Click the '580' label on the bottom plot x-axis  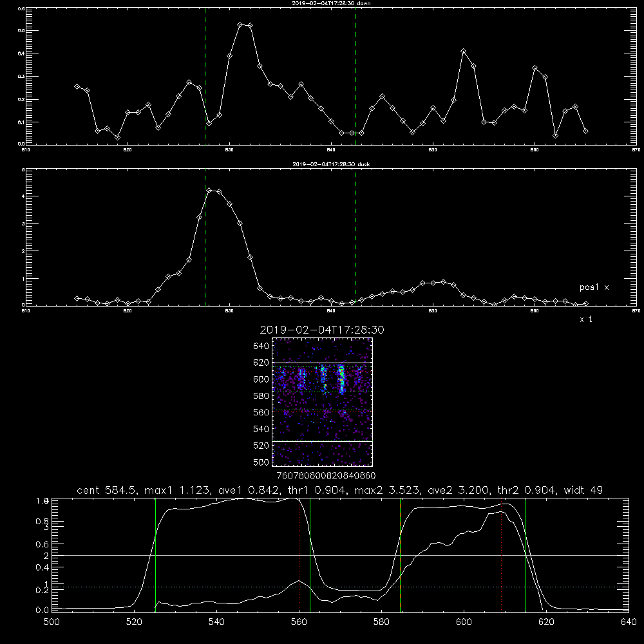(381, 622)
